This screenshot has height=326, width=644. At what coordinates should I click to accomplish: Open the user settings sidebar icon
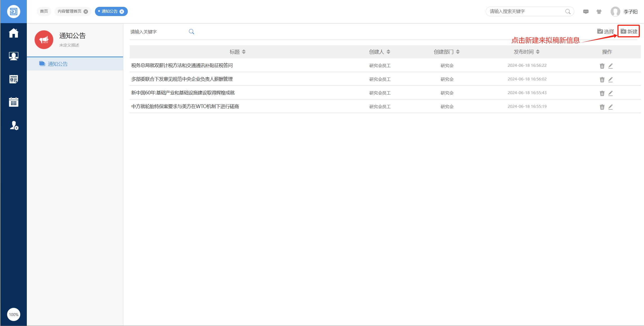click(14, 126)
